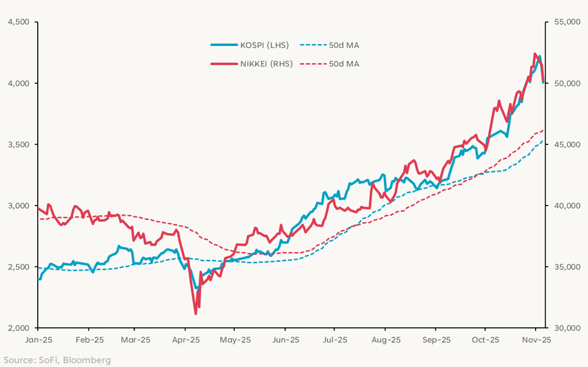The image size is (588, 367).
Task: Select the 4,500 left axis value
Action: [19, 22]
